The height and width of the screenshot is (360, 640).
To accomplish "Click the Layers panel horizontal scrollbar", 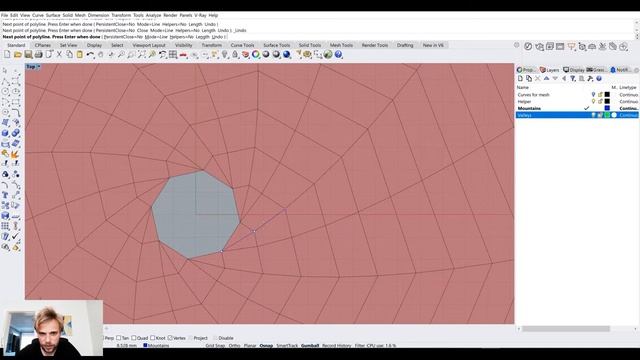I will tap(566, 329).
